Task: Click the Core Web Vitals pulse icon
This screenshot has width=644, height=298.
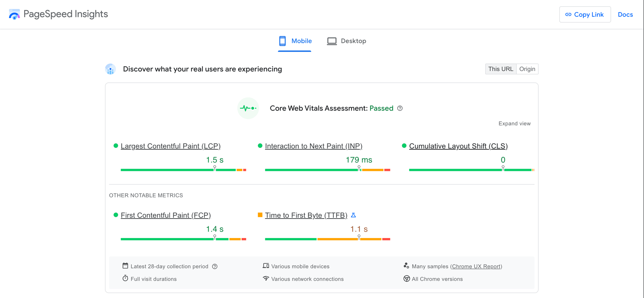Action: pyautogui.click(x=248, y=108)
